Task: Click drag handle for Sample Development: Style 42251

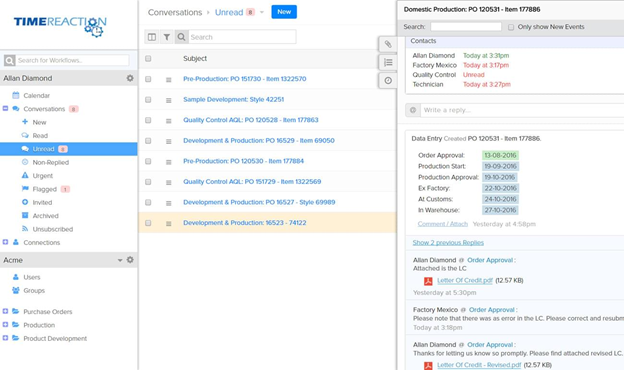Action: tap(169, 100)
